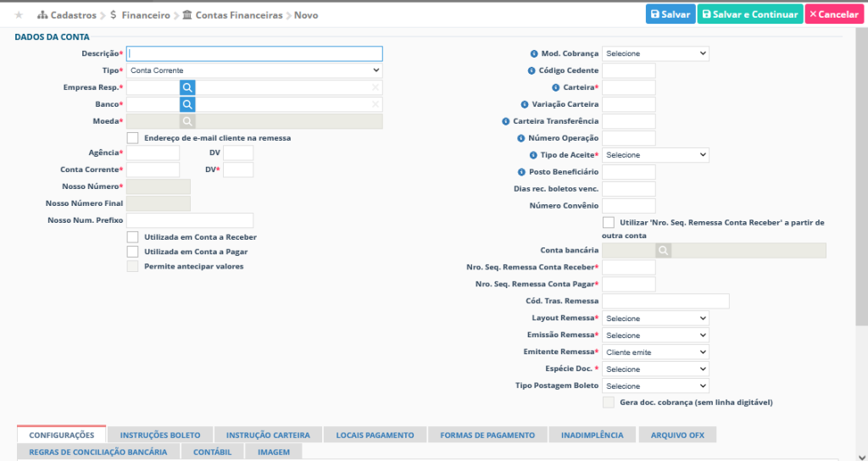This screenshot has height=461, width=868.
Task: Open the Emitente Remessa dropdown
Action: pos(655,352)
